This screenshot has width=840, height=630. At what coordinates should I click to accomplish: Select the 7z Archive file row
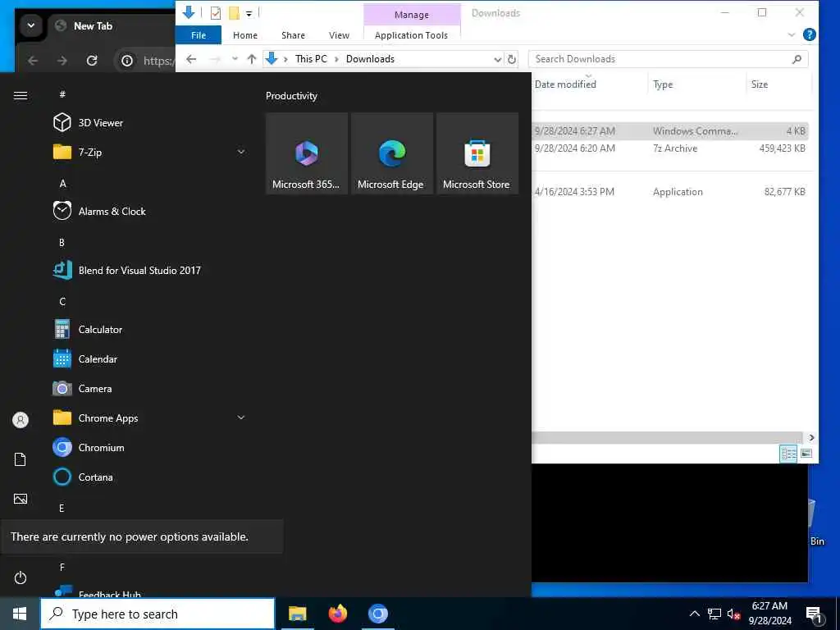[669, 148]
